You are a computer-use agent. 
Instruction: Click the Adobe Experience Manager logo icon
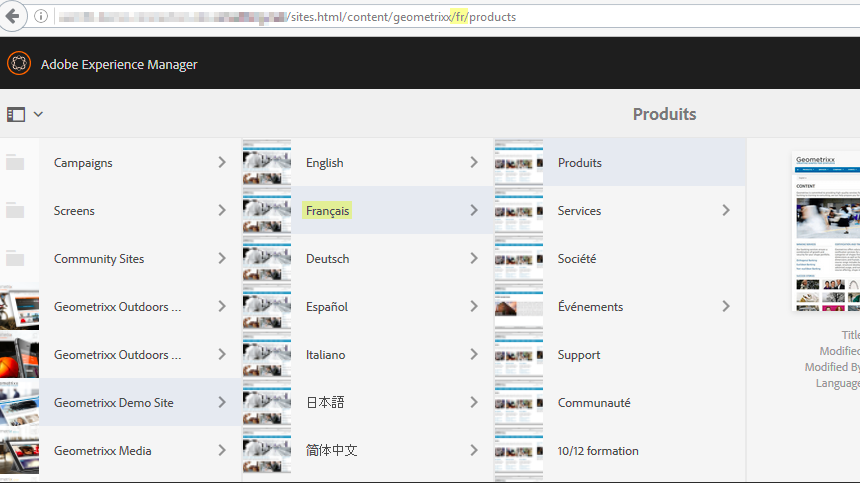(x=19, y=64)
